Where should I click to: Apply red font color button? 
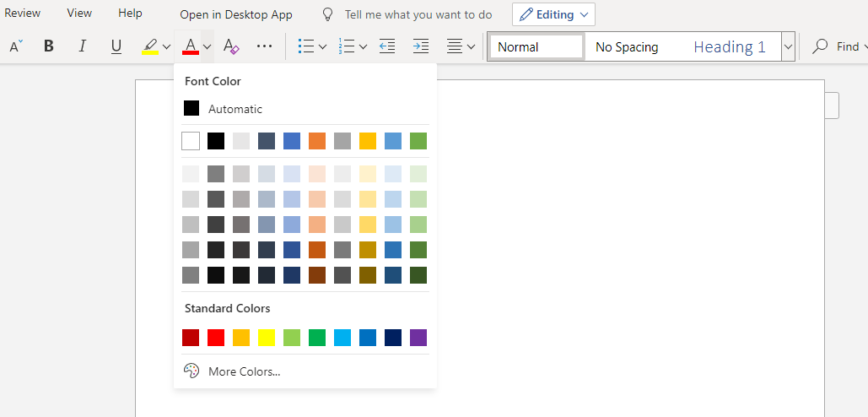191,46
